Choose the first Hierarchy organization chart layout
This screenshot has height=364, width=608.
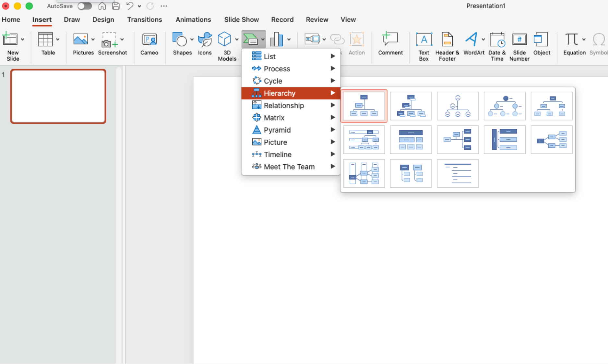[x=364, y=106]
